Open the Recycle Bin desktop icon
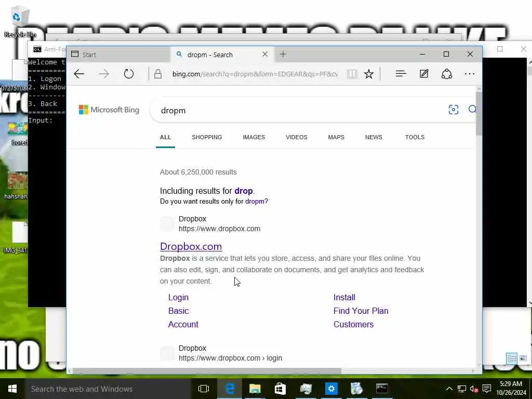Image resolution: width=532 pixels, height=399 pixels. point(19,21)
